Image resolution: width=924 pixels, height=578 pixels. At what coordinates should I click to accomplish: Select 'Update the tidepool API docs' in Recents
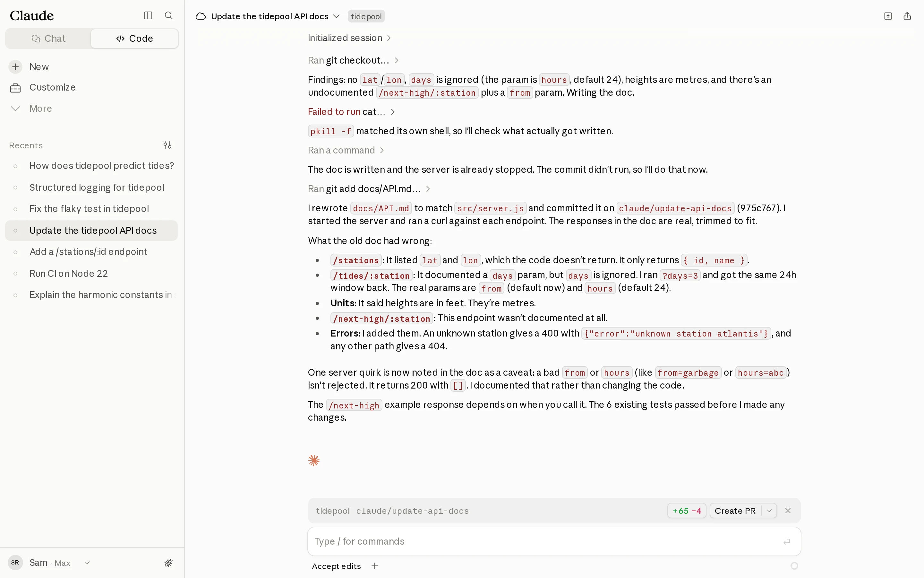[x=92, y=231]
